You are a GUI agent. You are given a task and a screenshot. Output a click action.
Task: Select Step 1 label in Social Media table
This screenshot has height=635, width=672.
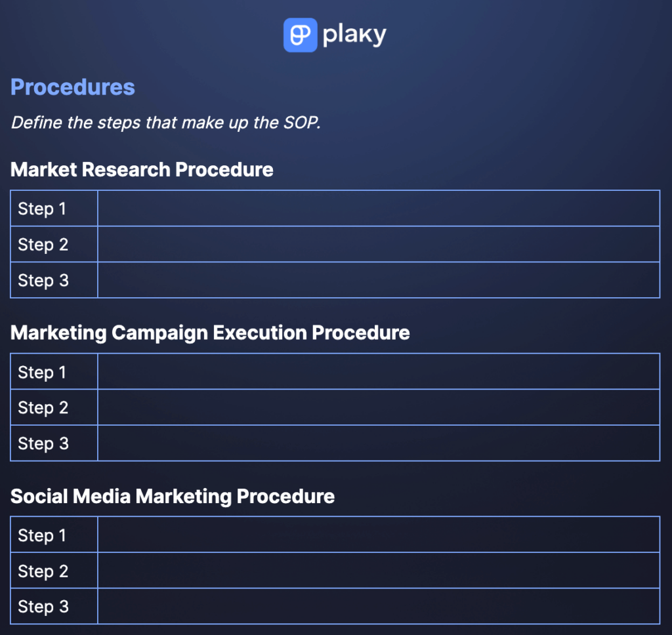pos(43,536)
